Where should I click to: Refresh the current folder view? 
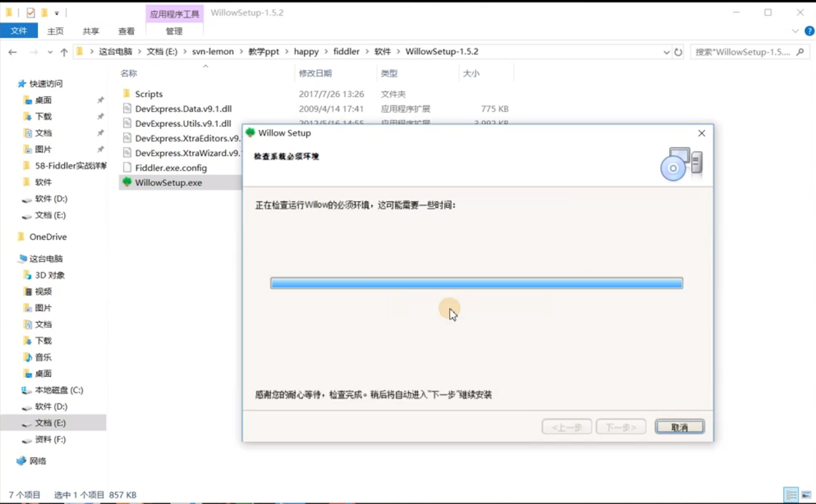[x=678, y=52]
